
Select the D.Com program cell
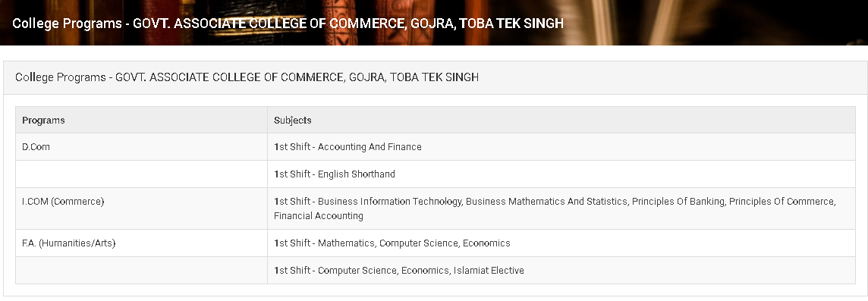click(x=141, y=147)
